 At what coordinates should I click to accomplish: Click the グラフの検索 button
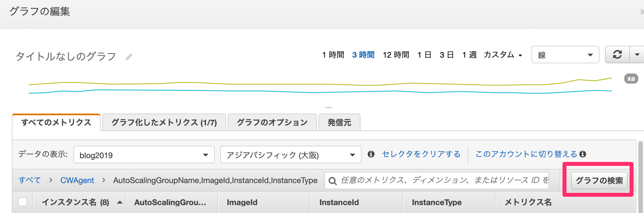point(599,181)
